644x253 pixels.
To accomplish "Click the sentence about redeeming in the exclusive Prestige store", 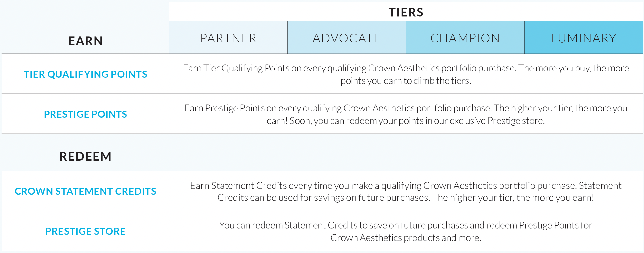I will pos(417,121).
